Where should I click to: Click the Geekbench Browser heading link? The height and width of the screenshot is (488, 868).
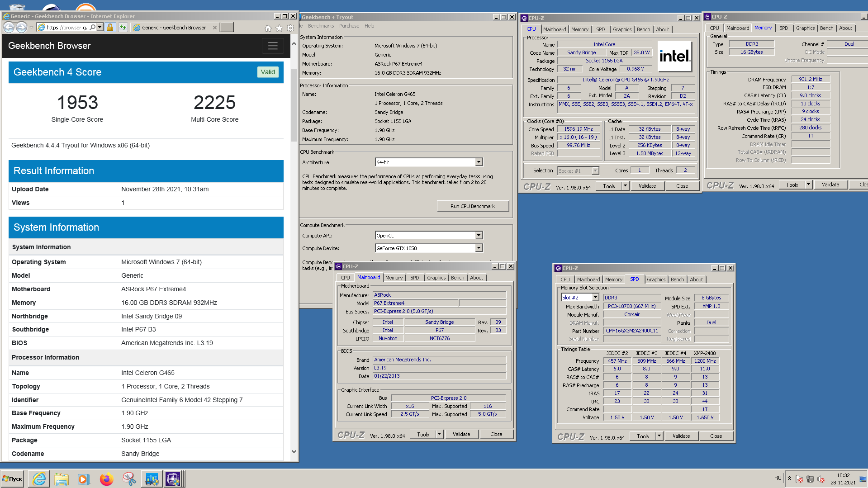(49, 46)
